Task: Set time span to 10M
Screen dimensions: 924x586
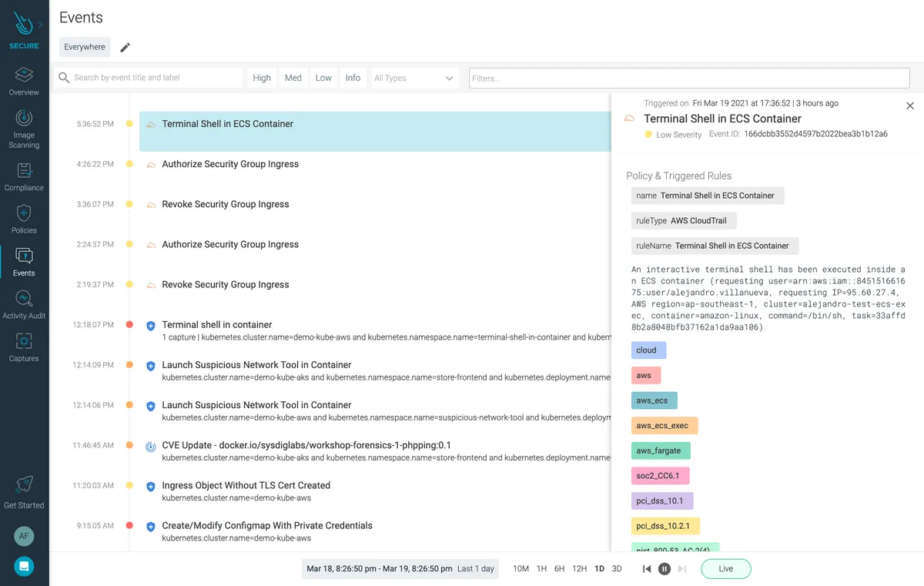Action: pos(521,569)
